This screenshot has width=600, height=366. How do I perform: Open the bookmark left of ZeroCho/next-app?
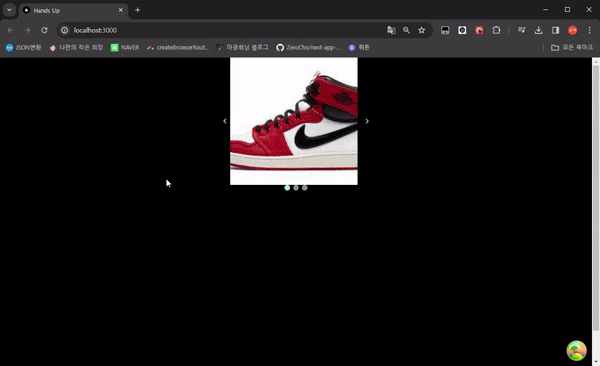[x=243, y=47]
